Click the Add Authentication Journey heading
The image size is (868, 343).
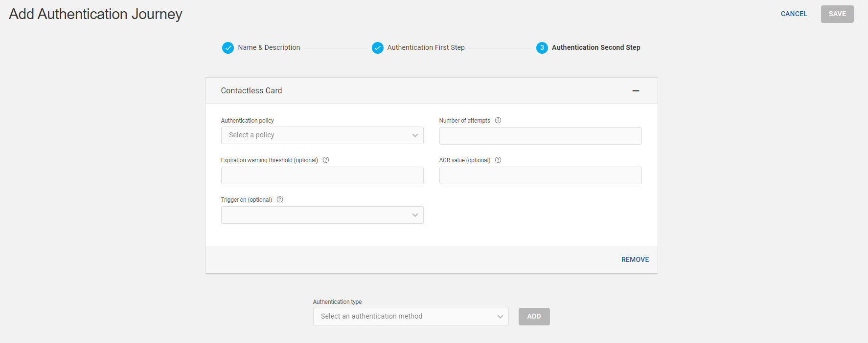coord(95,14)
